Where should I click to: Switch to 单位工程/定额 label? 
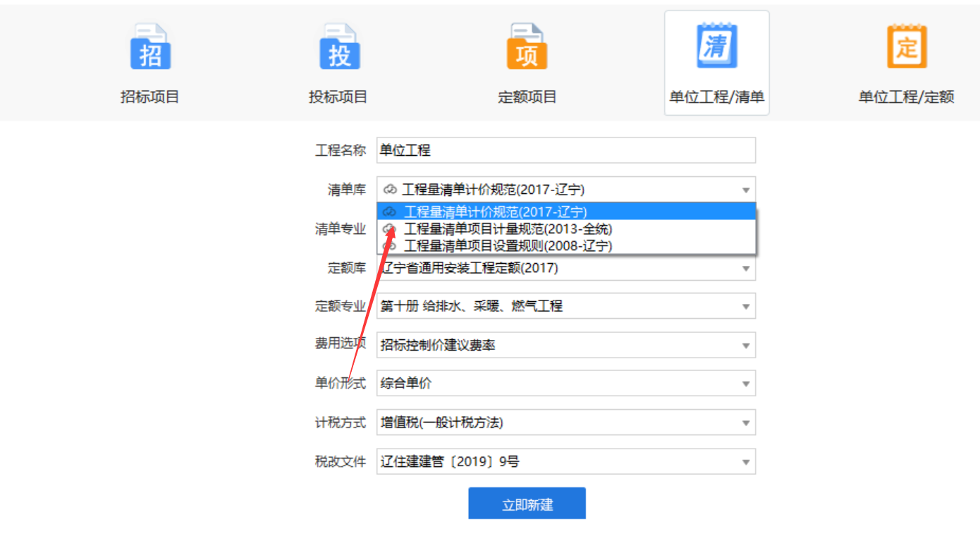click(906, 97)
